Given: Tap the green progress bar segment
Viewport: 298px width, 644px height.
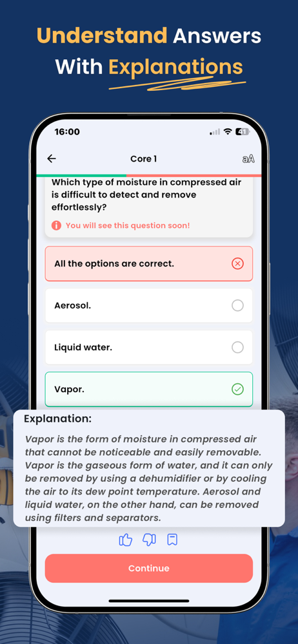Looking at the screenshot, I should point(81,175).
